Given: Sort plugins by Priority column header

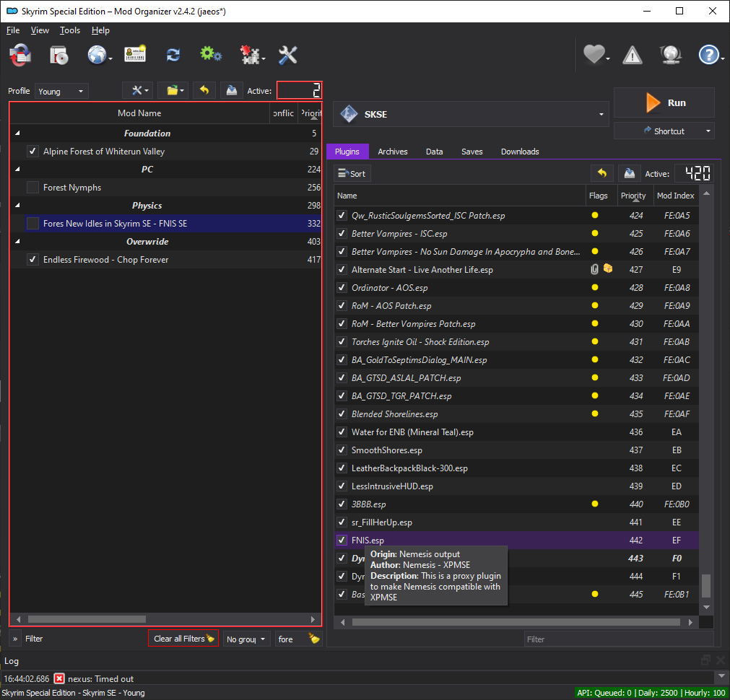Looking at the screenshot, I should [x=634, y=196].
